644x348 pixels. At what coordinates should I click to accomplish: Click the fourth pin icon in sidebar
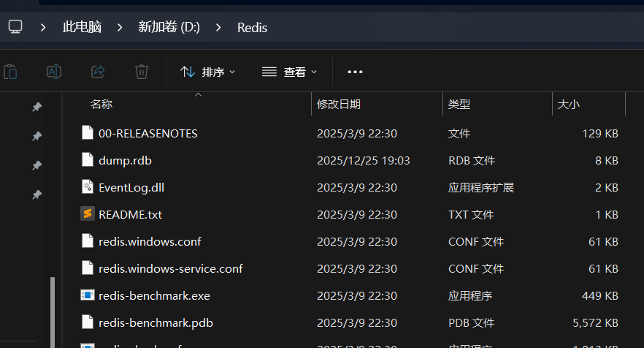[x=37, y=194]
